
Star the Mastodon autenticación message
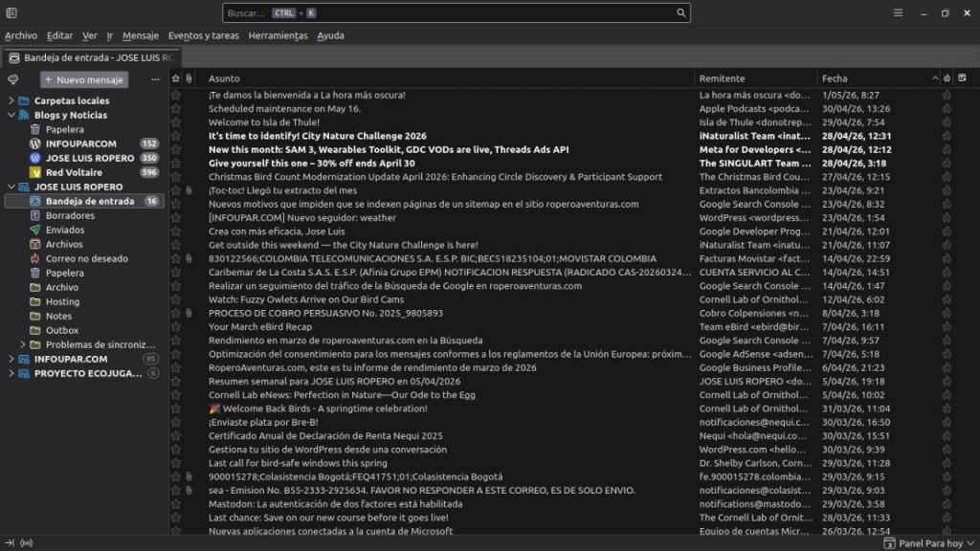(176, 504)
